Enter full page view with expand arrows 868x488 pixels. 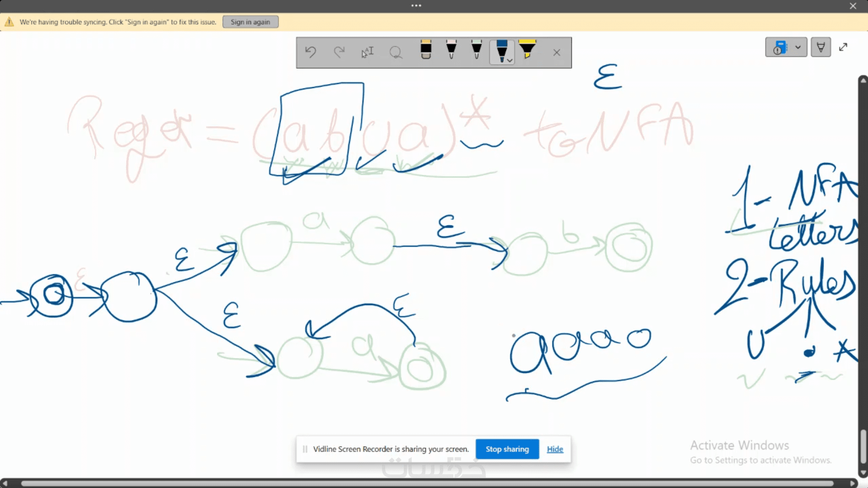pyautogui.click(x=843, y=47)
